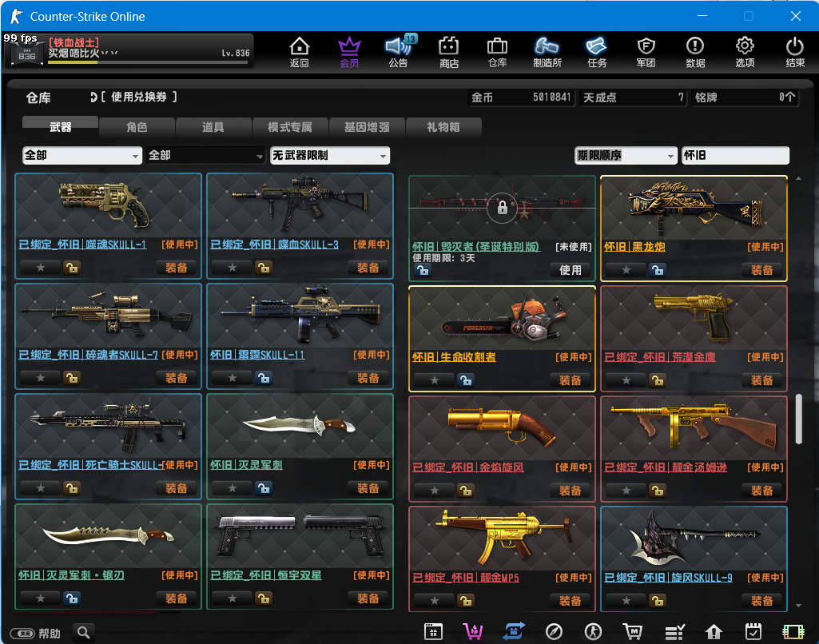Expand the first 全部 category dropdown
Viewport: 819px width, 644px height.
82,156
